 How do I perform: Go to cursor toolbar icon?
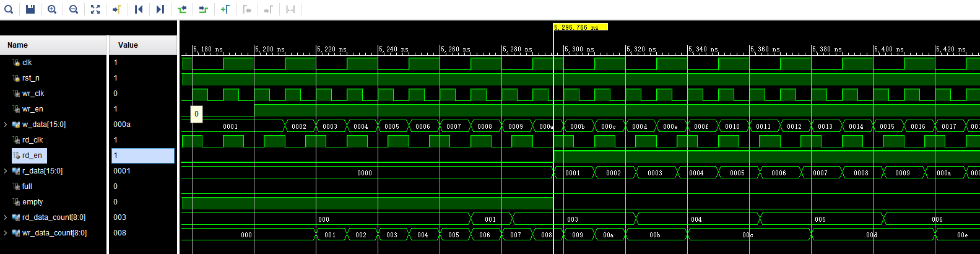(x=117, y=9)
